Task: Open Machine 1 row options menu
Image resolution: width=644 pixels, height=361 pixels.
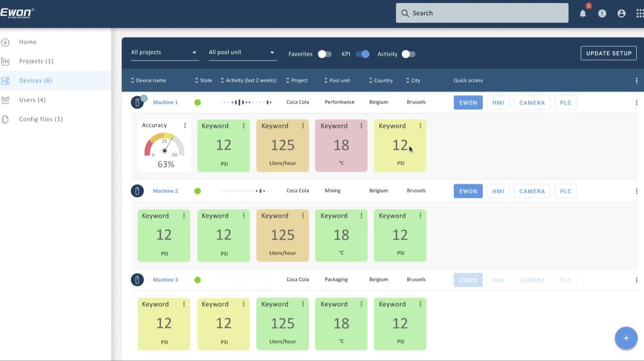Action: (636, 103)
